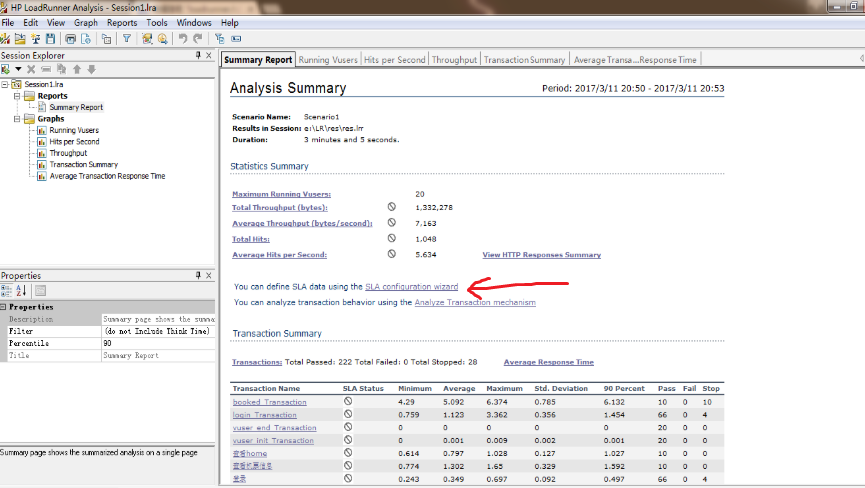Image resolution: width=865 pixels, height=488 pixels.
Task: Sort properties alphabetically with A-Z icon
Action: [x=21, y=291]
